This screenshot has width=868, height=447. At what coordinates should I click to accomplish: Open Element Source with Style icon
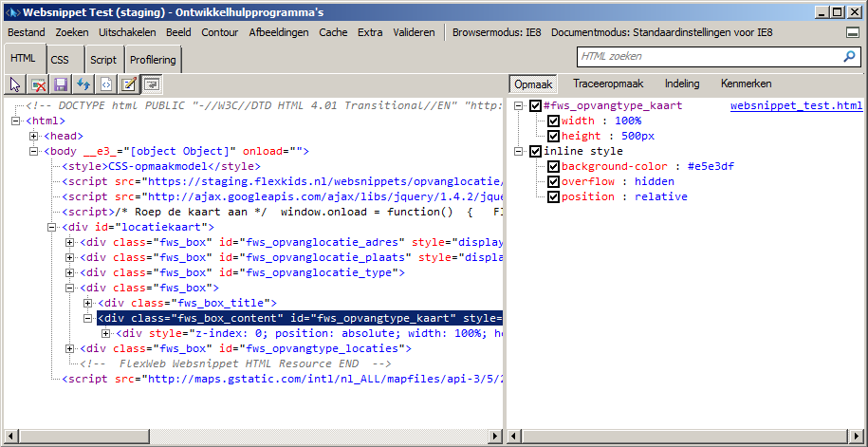(x=106, y=84)
